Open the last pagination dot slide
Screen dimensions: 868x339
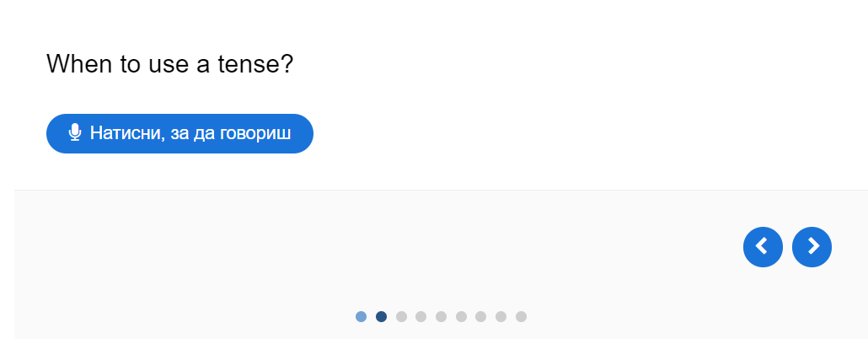pos(521,317)
